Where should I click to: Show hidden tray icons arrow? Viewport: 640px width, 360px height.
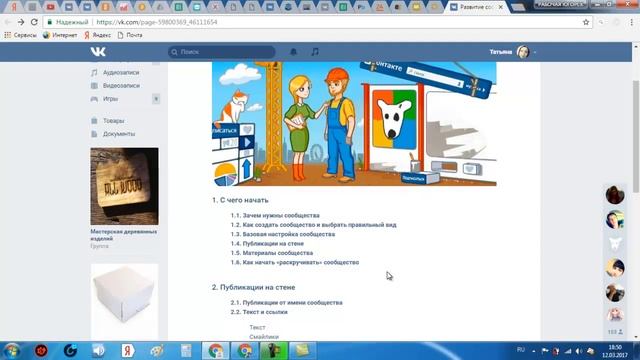(533, 351)
